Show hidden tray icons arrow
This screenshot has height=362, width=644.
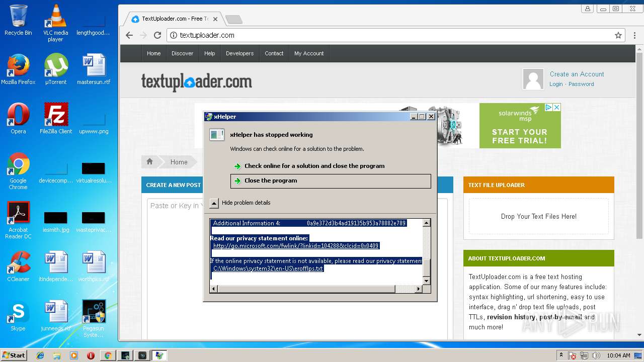(561, 355)
